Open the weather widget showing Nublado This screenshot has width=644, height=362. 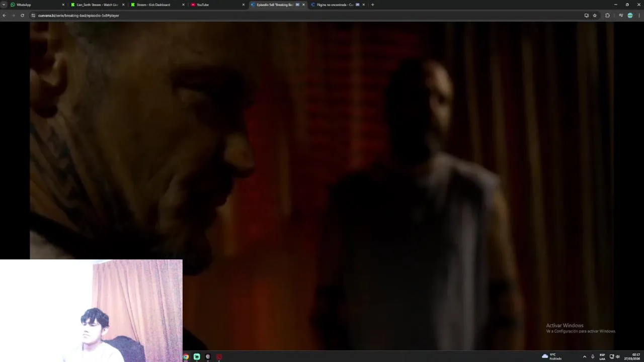(552, 356)
